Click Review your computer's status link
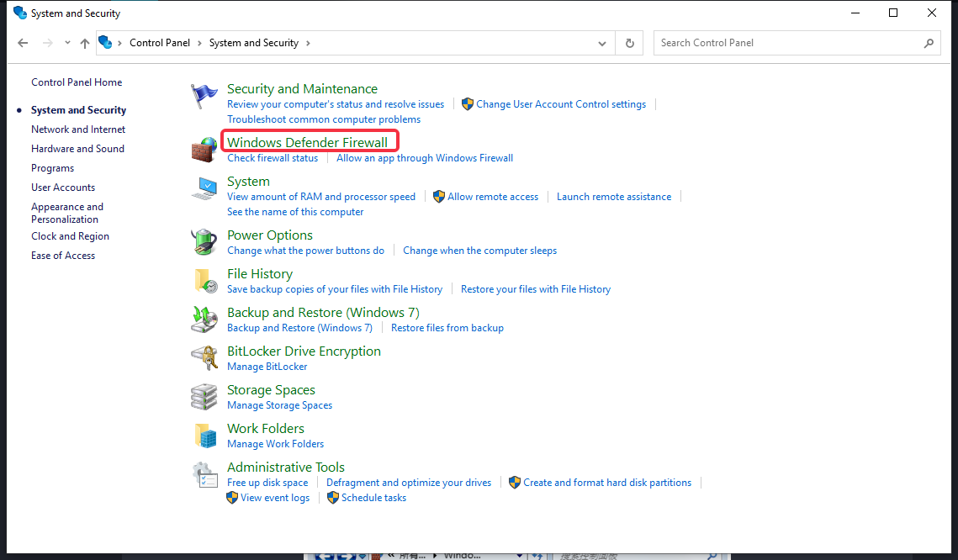This screenshot has height=560, width=958. click(336, 104)
